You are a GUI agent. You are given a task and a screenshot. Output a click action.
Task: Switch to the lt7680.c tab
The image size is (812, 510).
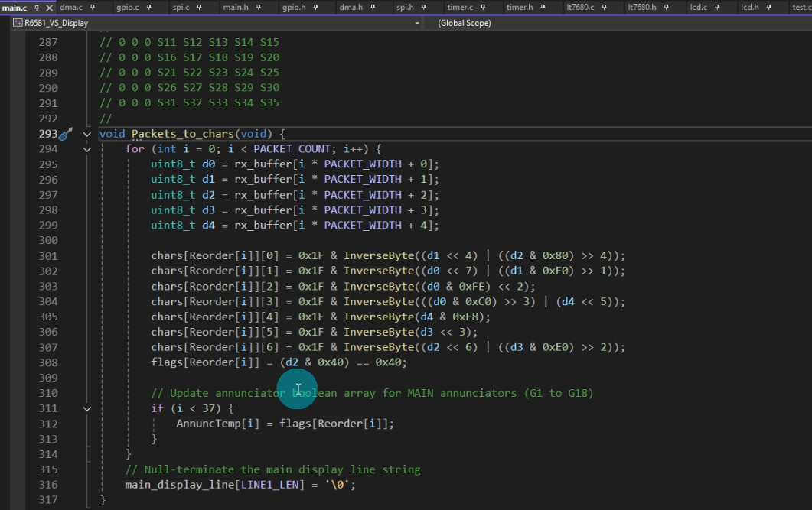(580, 7)
